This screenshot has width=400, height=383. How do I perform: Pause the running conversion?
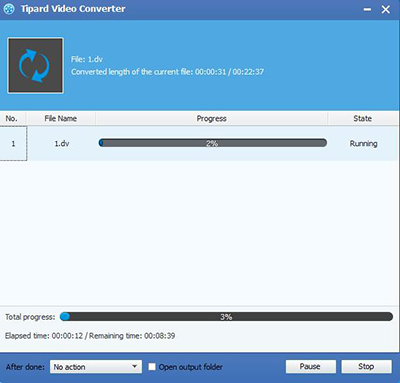[x=311, y=366]
